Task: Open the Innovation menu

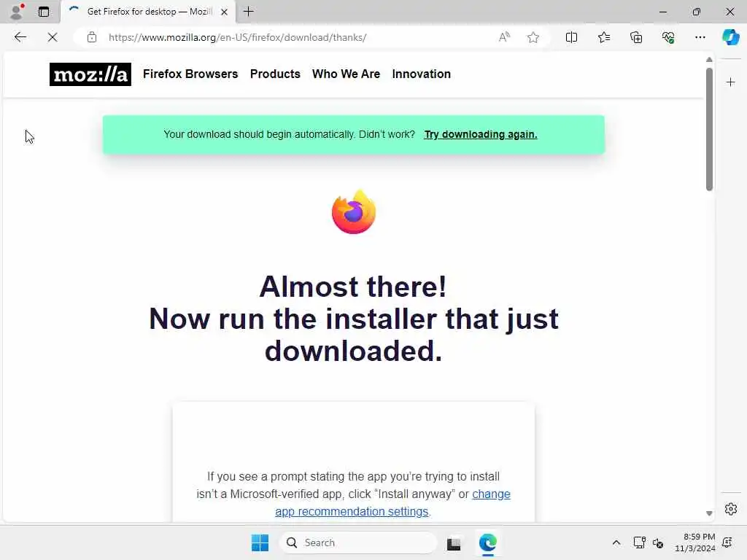Action: 421,74
